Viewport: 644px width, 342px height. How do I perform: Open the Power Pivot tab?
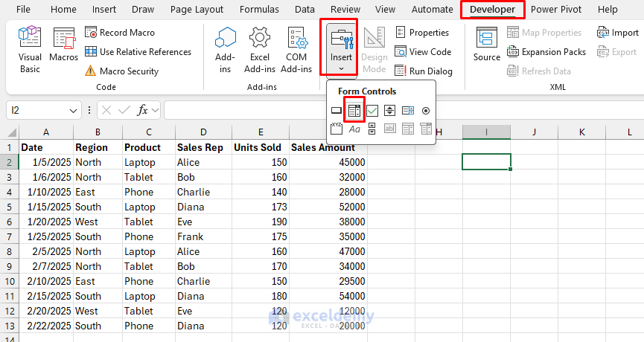tap(556, 9)
